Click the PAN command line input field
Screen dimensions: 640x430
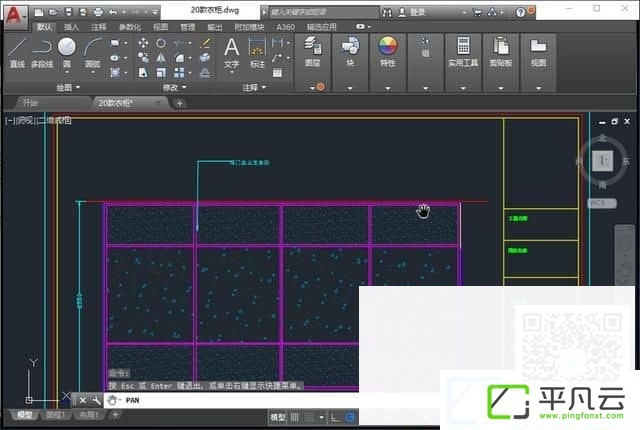point(231,400)
